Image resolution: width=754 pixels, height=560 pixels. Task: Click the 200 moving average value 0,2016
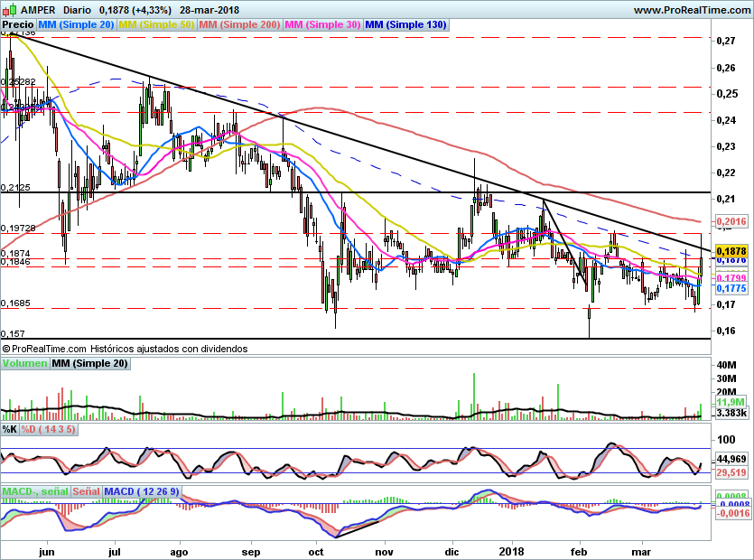coord(731,221)
